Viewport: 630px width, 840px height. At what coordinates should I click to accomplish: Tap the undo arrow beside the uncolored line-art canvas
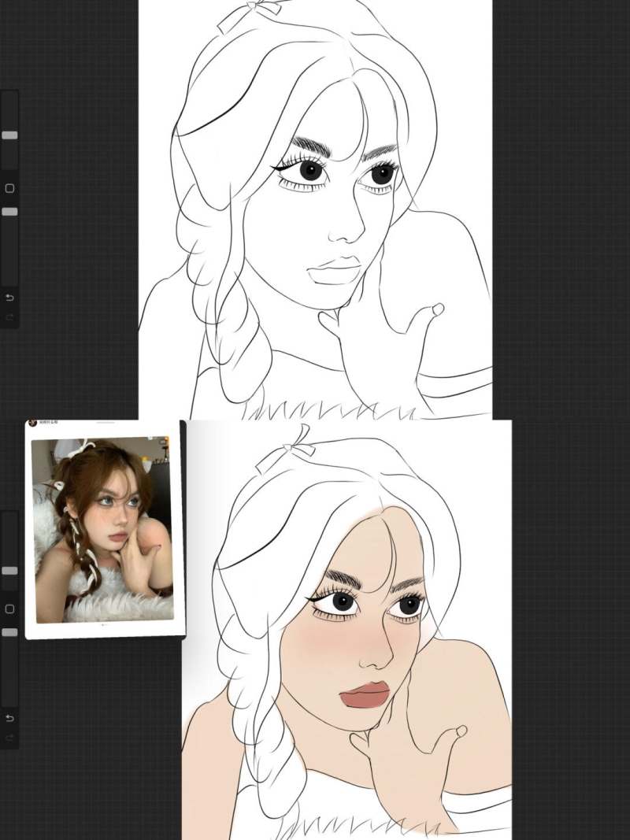coord(9,298)
